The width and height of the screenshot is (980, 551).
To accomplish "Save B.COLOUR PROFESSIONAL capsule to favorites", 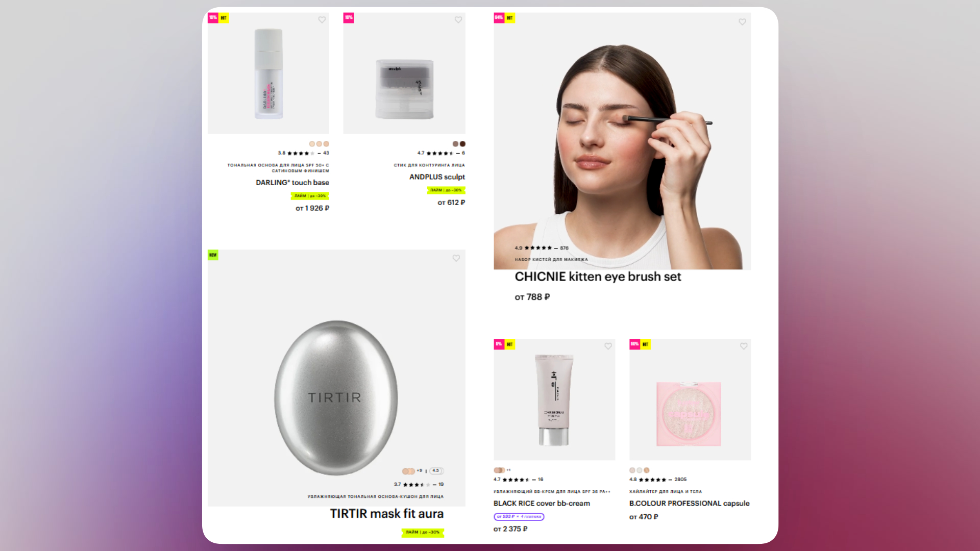I will pos(744,346).
